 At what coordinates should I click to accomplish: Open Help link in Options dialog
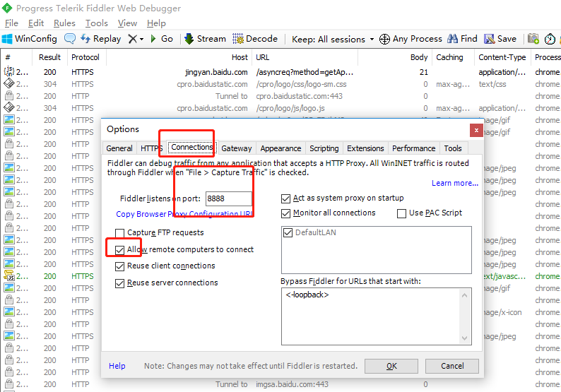point(117,366)
